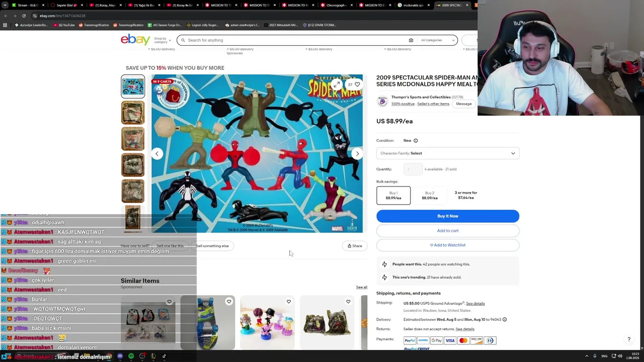Open returns See details link
The image size is (644, 362).
(465, 329)
